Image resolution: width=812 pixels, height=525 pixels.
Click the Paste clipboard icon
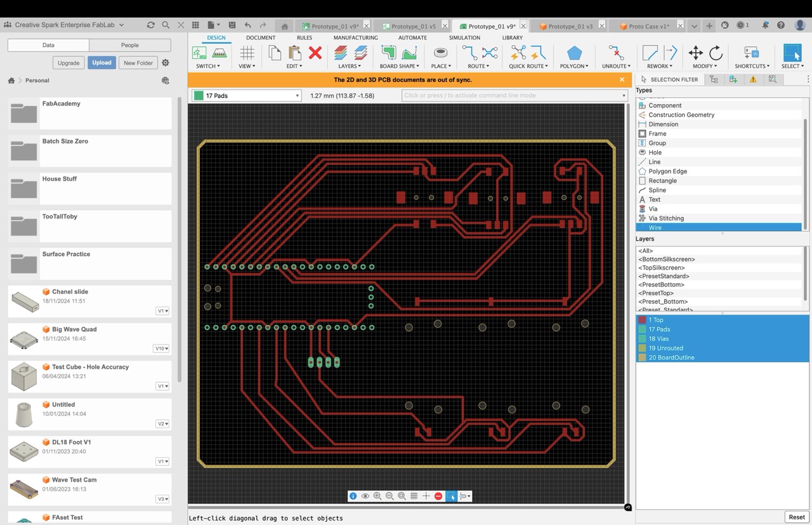click(x=295, y=53)
